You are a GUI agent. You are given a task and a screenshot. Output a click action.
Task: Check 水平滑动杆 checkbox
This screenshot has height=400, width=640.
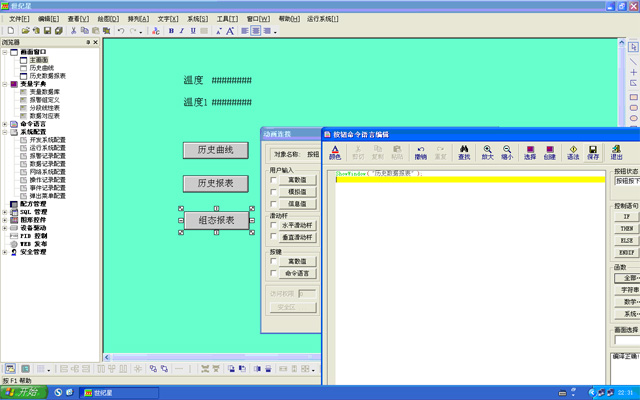tap(273, 225)
